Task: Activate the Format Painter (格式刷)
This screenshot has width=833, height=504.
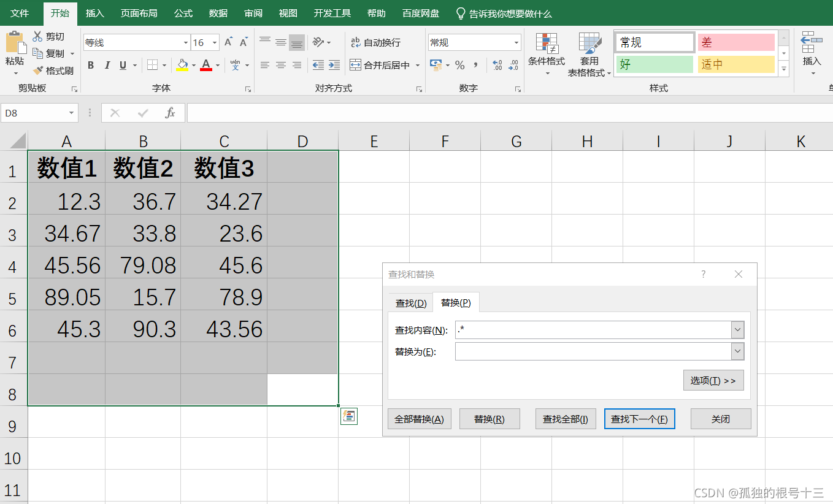Action: coord(53,71)
